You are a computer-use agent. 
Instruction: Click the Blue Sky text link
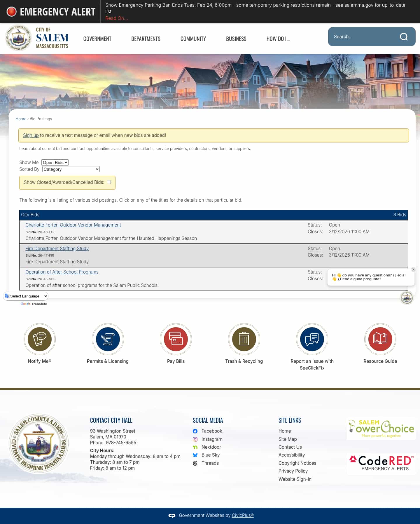tap(211, 455)
